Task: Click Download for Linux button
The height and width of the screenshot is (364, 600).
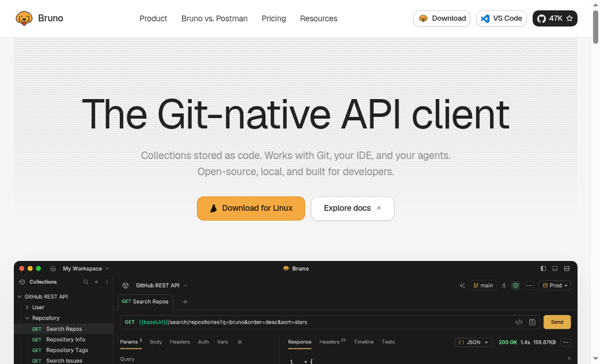Action: [251, 208]
